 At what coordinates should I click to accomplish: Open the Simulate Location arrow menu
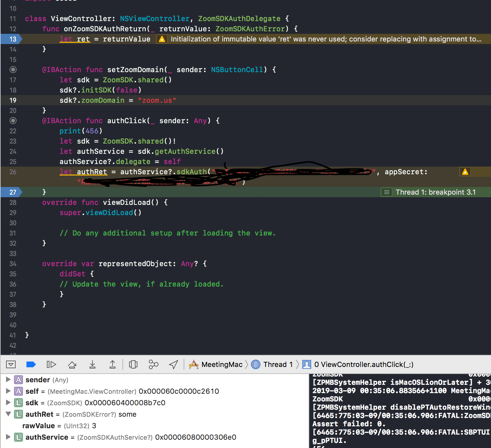pyautogui.click(x=173, y=364)
